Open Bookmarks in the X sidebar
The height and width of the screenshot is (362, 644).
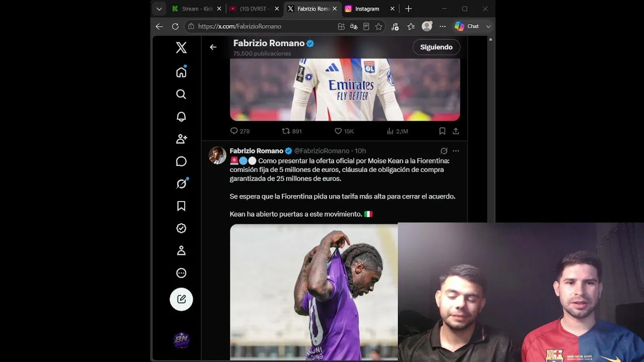coord(181,206)
